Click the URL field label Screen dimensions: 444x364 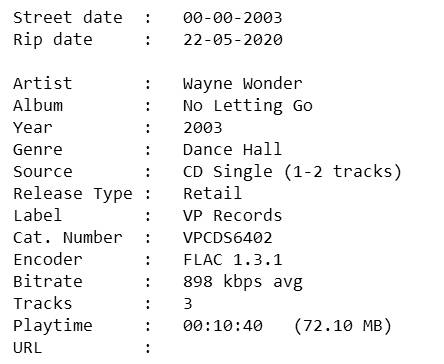tap(28, 347)
